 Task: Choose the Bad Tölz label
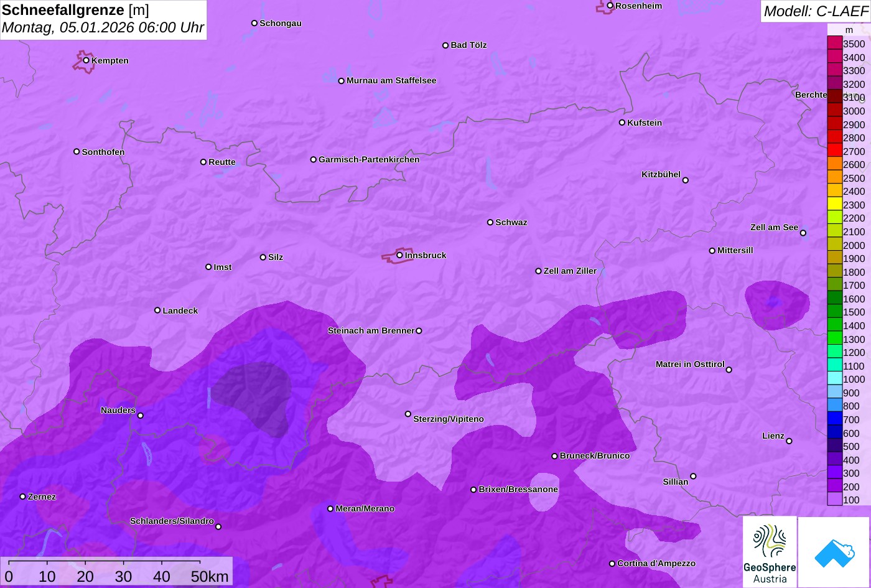coord(468,45)
